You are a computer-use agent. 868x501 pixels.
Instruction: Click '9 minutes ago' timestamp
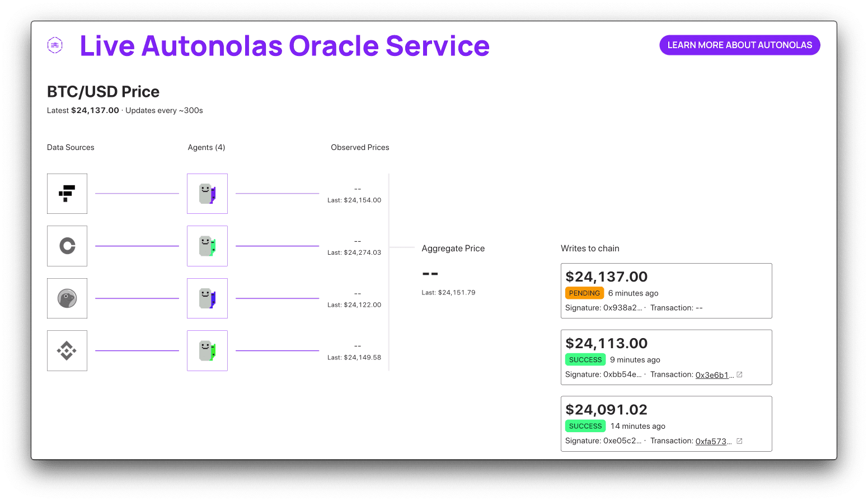coord(635,360)
